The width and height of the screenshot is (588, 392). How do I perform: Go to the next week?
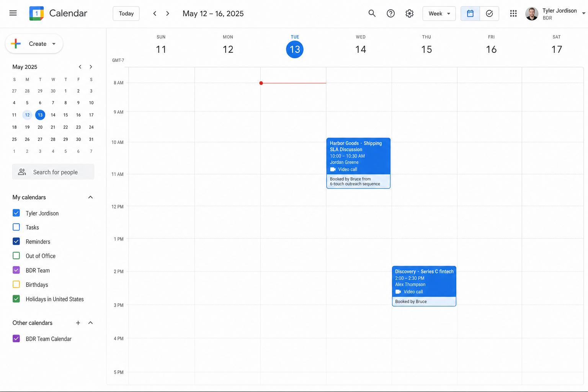click(168, 13)
